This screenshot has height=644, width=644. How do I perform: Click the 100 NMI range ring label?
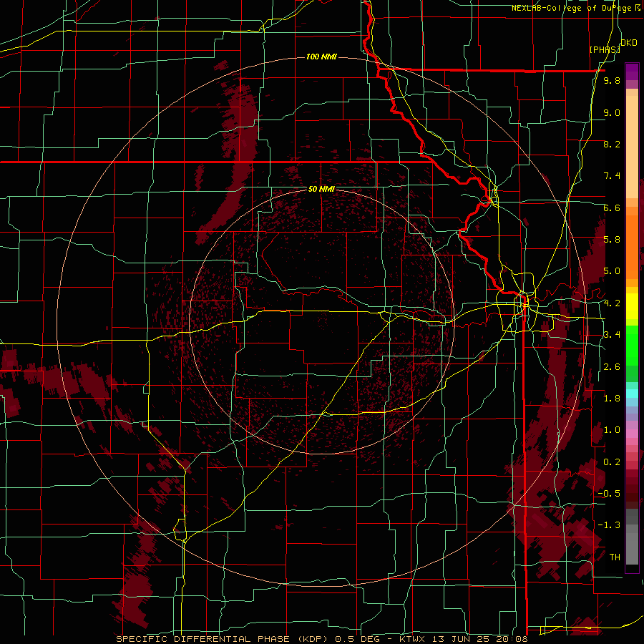pyautogui.click(x=321, y=57)
